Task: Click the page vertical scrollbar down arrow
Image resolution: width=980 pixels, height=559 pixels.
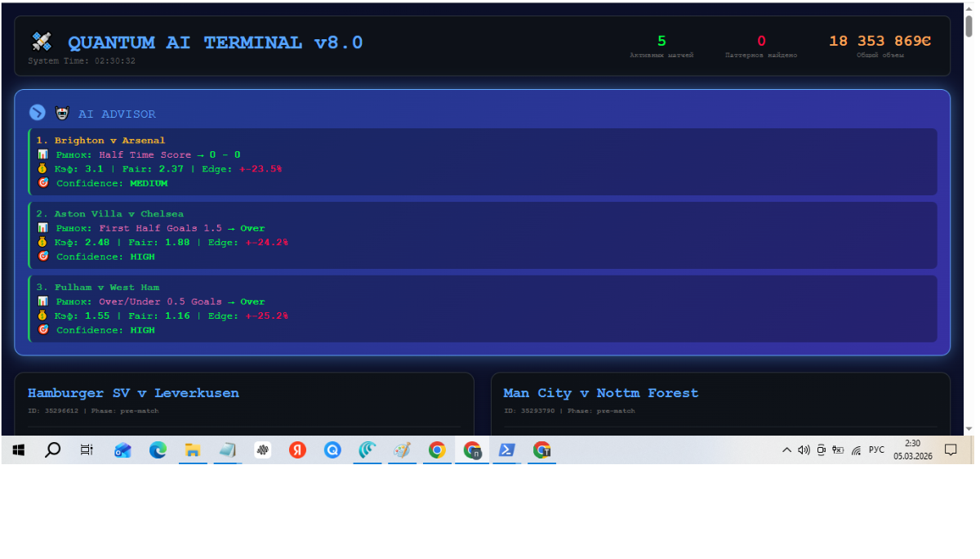Action: 969,428
